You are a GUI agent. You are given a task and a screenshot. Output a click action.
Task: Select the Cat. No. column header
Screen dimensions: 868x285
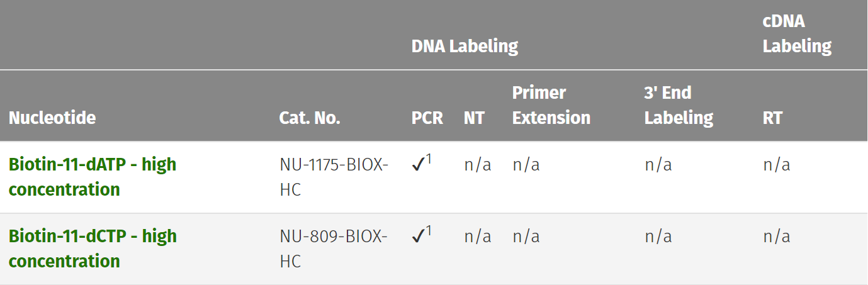[310, 118]
